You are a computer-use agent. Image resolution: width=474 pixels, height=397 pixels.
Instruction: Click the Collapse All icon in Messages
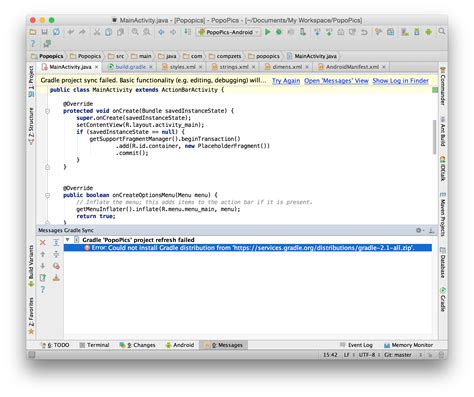pyautogui.click(x=56, y=254)
